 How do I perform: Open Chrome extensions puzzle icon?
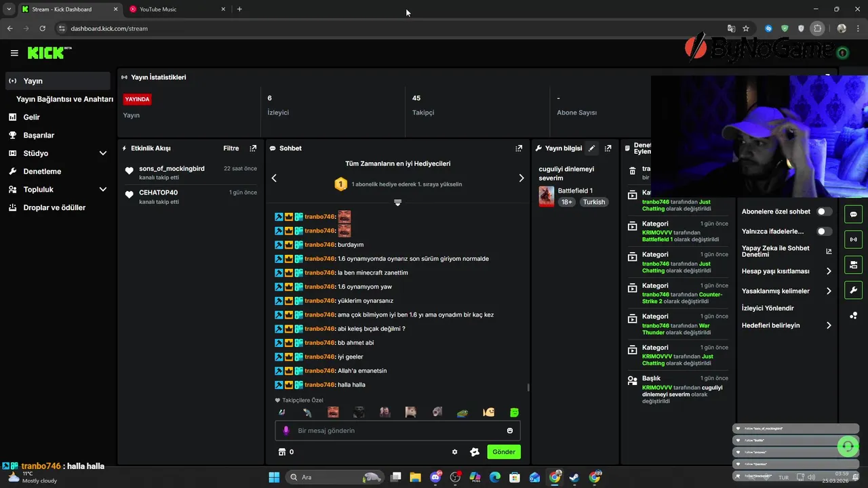[818, 28]
